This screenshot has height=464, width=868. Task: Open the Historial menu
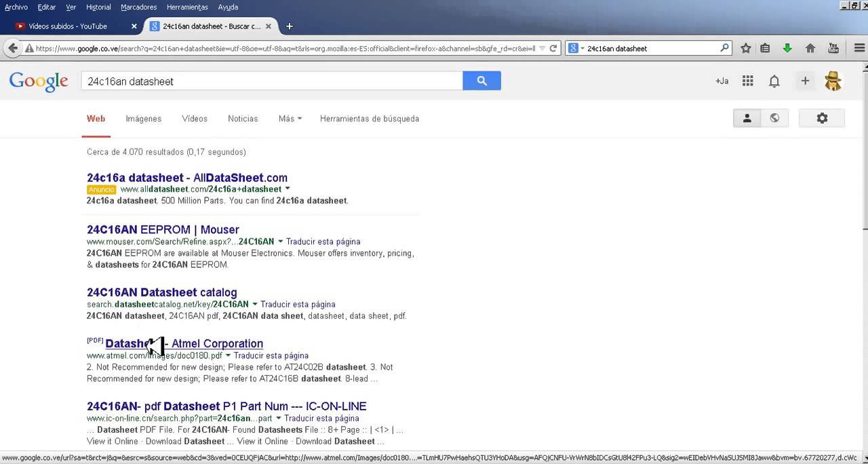click(x=98, y=7)
